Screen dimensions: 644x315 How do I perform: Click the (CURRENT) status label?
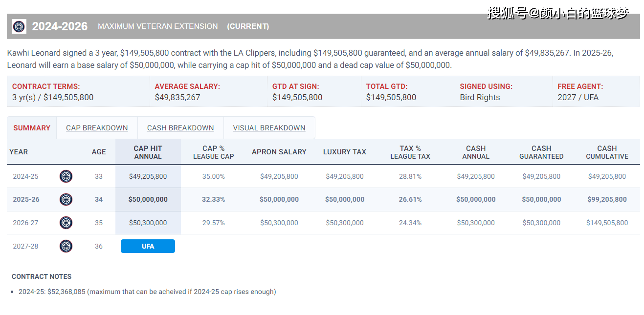tap(248, 26)
